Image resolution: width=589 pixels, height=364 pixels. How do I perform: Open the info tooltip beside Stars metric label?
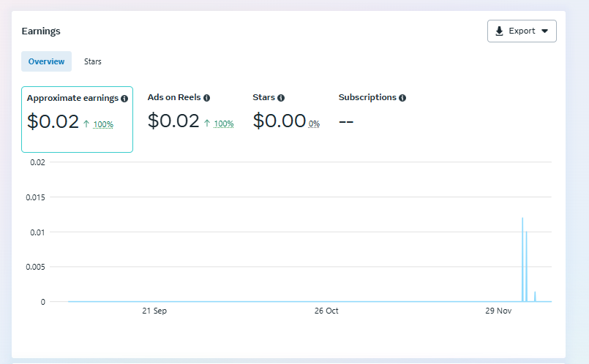point(281,98)
